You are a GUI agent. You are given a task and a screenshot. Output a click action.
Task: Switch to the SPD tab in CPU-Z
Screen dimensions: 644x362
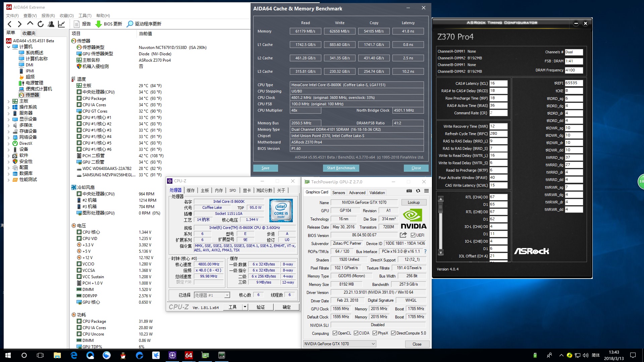(232, 190)
